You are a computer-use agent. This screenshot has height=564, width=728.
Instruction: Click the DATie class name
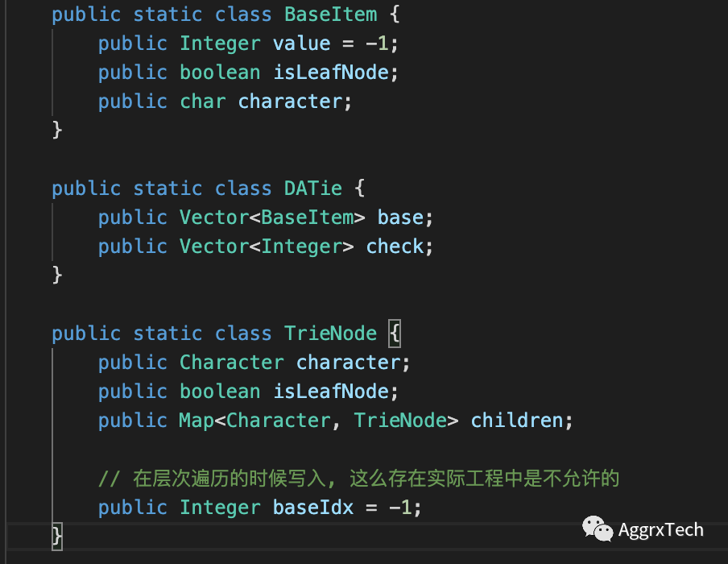point(313,188)
